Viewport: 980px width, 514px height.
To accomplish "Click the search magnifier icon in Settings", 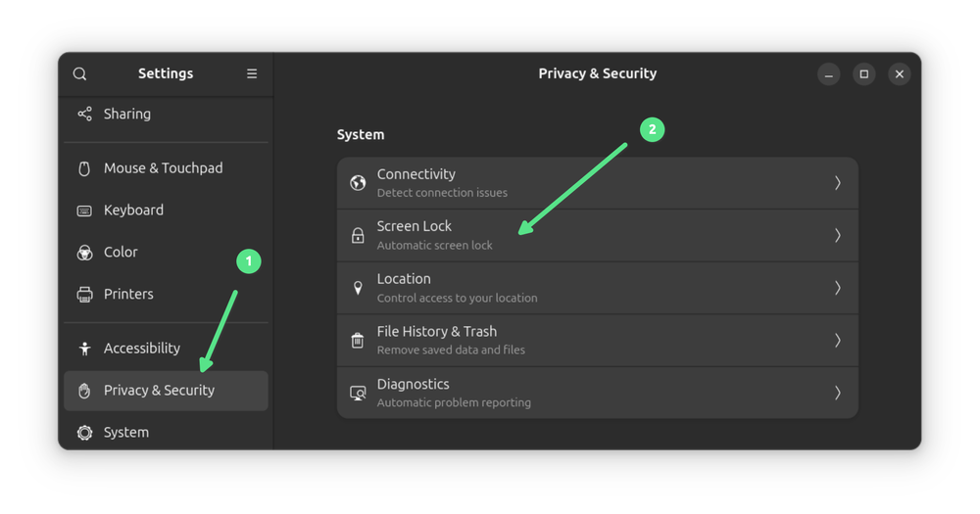I will tap(80, 74).
